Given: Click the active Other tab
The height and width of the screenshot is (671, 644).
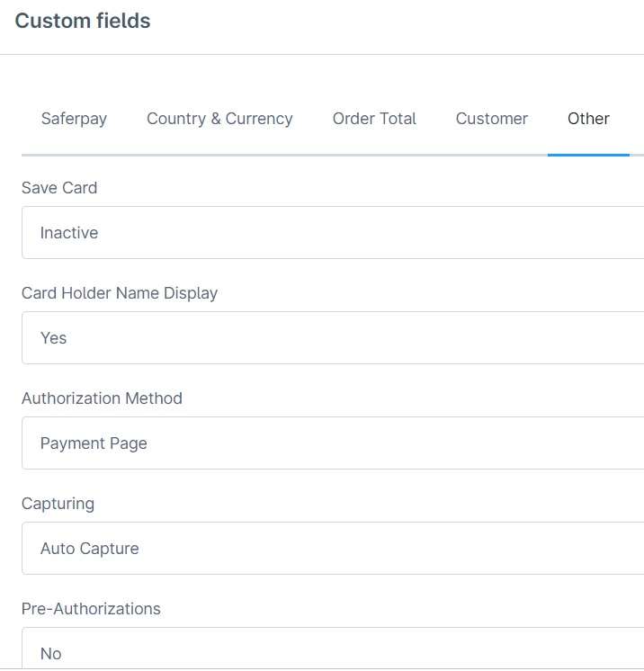Looking at the screenshot, I should (x=588, y=119).
